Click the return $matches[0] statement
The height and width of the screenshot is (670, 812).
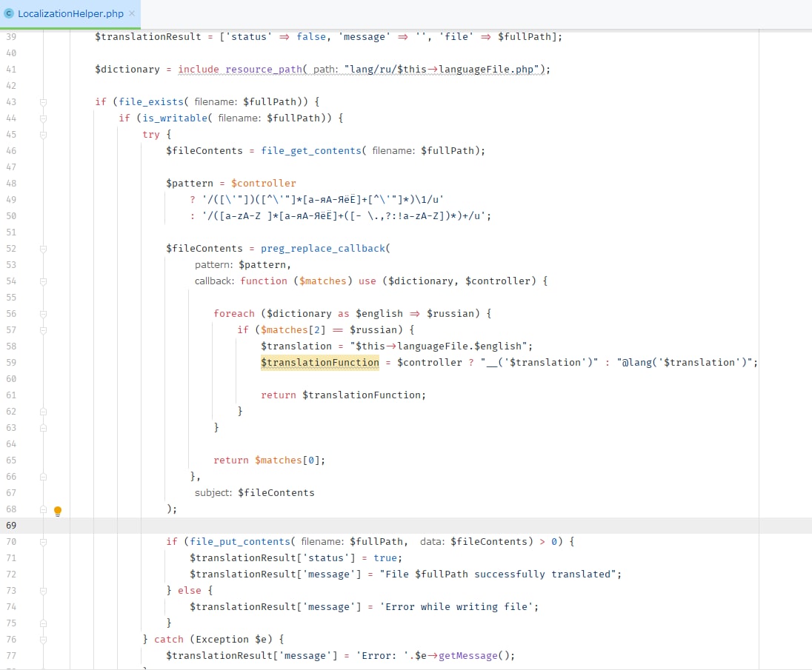[269, 460]
